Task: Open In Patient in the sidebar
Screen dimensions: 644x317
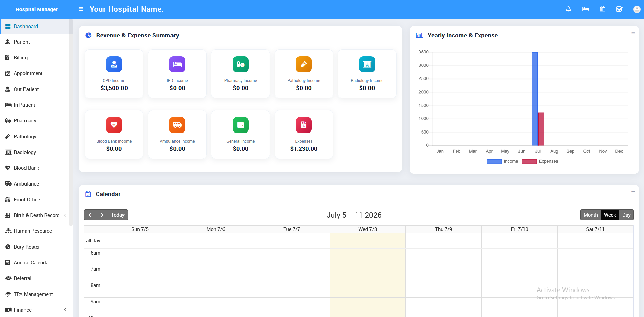Action: [35, 105]
